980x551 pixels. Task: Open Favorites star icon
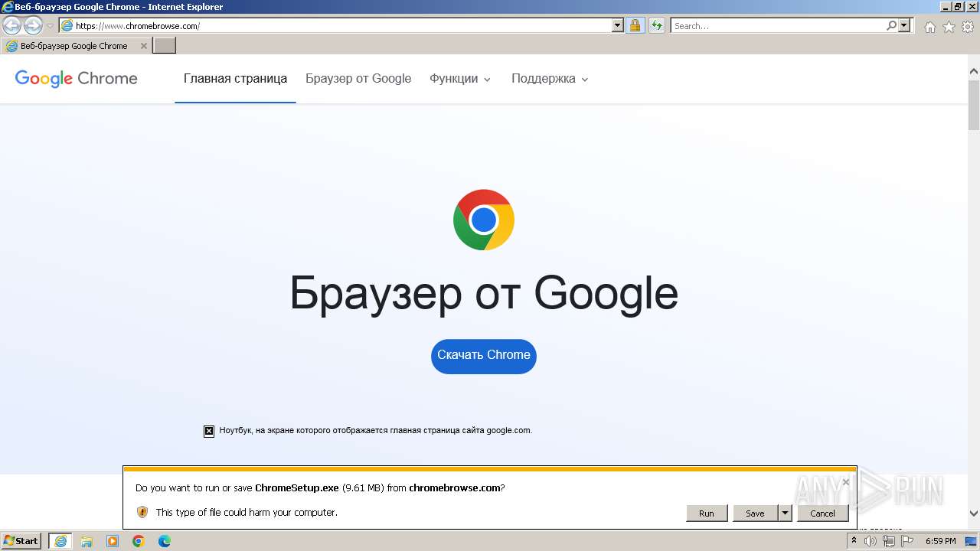(x=949, y=27)
